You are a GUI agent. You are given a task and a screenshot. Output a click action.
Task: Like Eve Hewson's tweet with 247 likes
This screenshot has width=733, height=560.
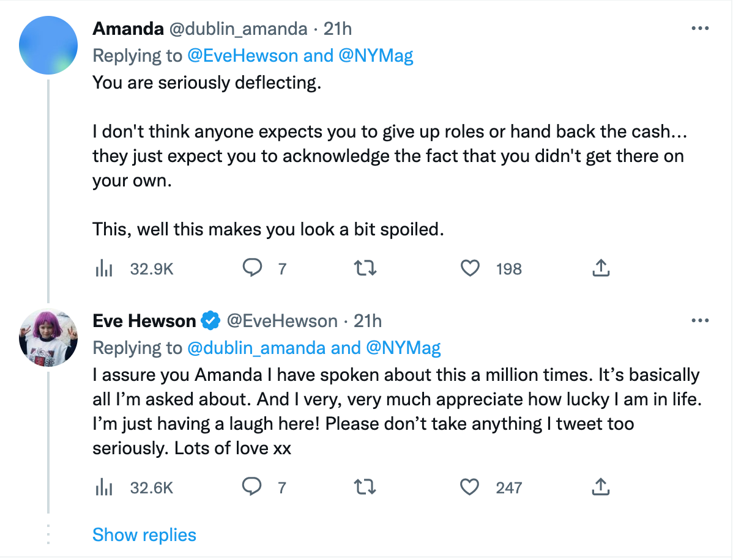pyautogui.click(x=470, y=487)
